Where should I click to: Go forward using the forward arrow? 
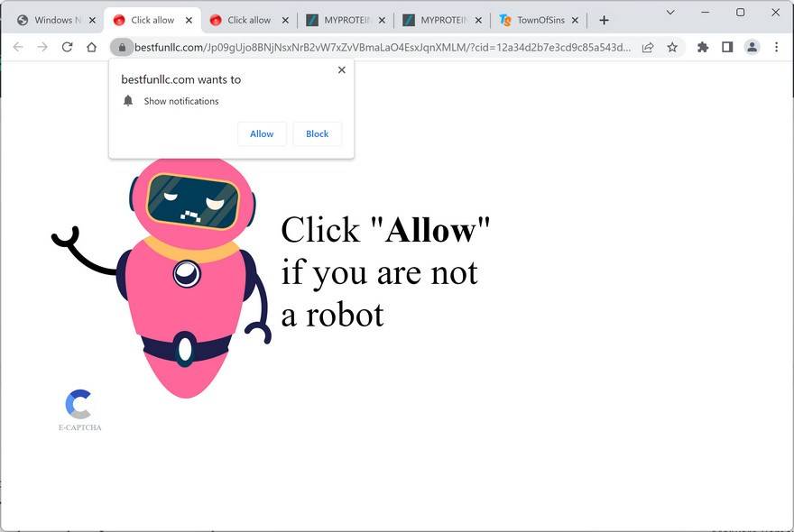[42, 47]
